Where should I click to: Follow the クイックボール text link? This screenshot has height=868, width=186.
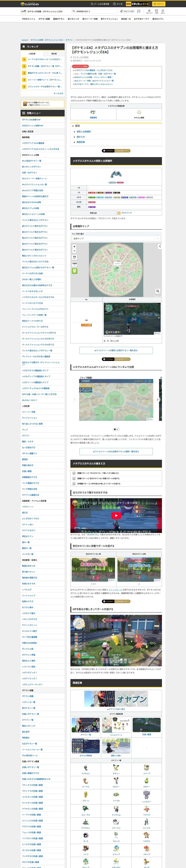coord(115,590)
